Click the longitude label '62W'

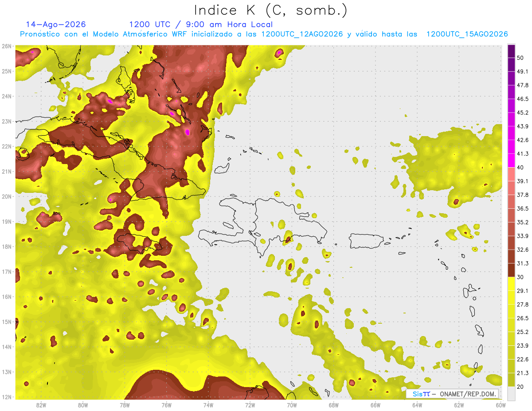coord(459,405)
